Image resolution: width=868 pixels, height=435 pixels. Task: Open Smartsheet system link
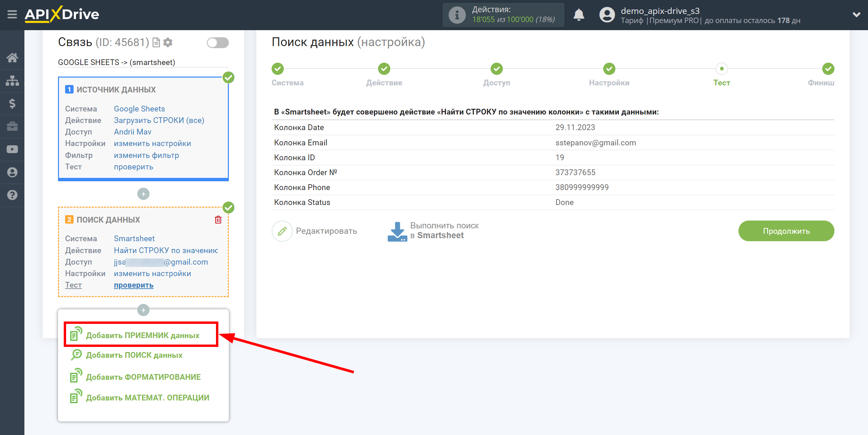134,239
